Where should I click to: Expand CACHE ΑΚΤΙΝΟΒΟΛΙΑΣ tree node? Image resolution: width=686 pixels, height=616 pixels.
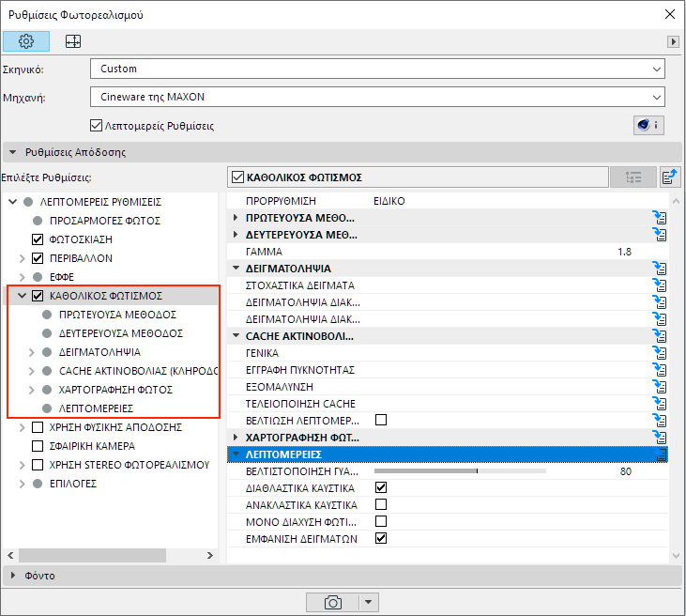tap(32, 371)
